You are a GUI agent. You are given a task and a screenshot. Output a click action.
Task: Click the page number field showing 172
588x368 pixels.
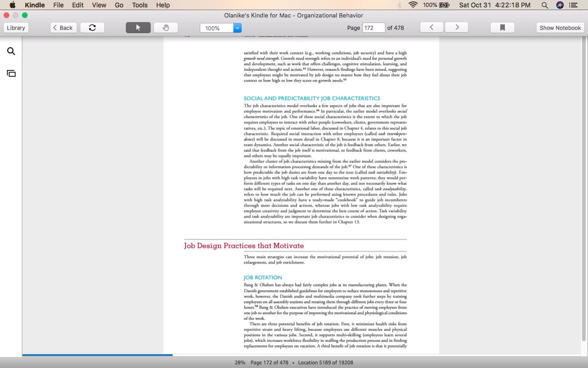tap(373, 28)
